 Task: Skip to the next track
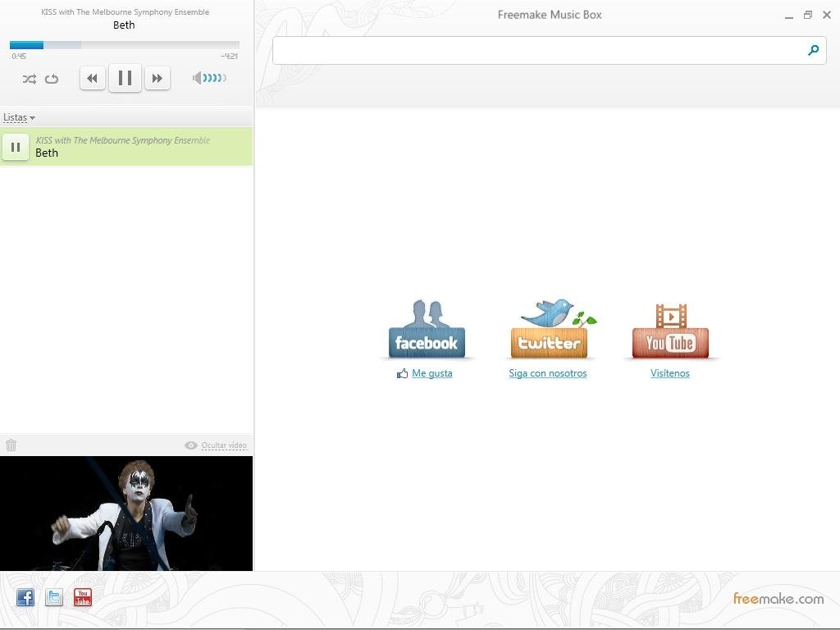(x=157, y=78)
